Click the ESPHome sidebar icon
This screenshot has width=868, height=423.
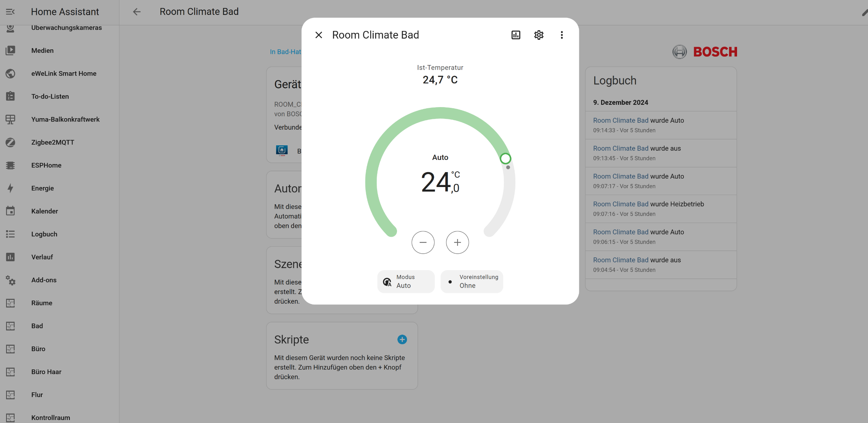(x=10, y=165)
